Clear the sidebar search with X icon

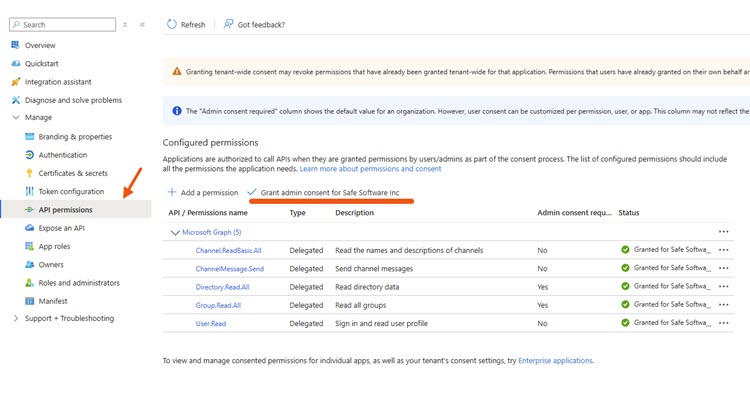[125, 24]
